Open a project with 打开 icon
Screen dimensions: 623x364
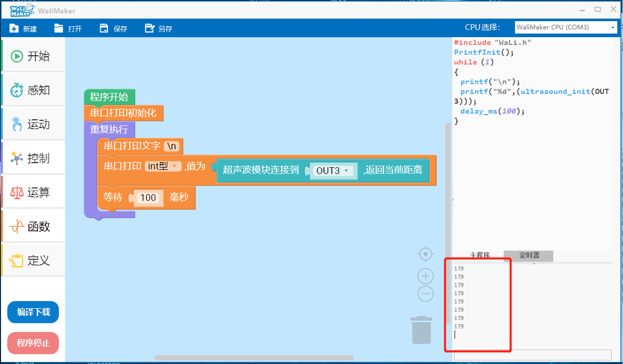coord(59,28)
